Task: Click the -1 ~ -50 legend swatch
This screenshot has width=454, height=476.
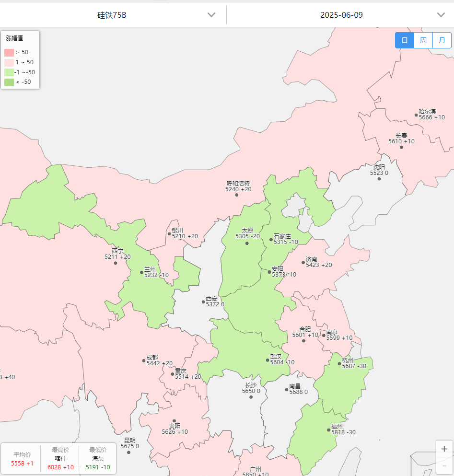Action: coord(9,72)
